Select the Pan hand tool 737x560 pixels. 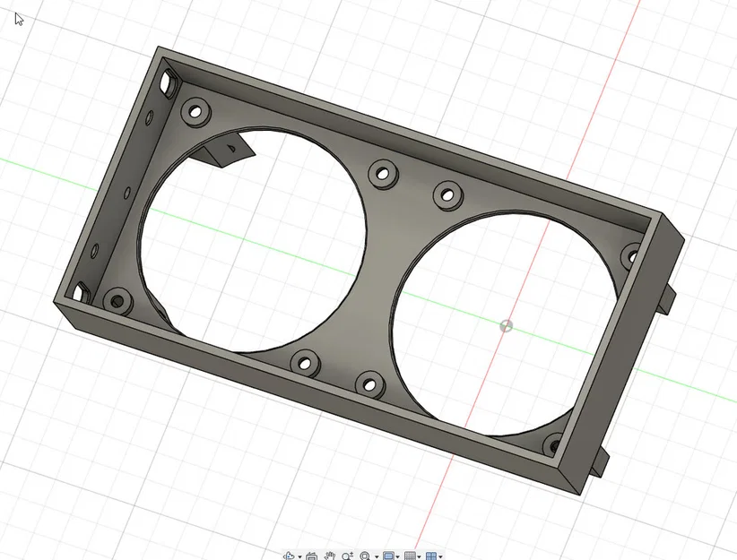tap(329, 556)
